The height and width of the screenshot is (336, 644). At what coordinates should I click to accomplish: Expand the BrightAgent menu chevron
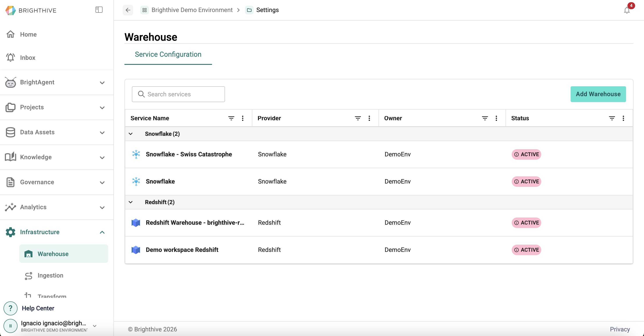click(x=102, y=83)
